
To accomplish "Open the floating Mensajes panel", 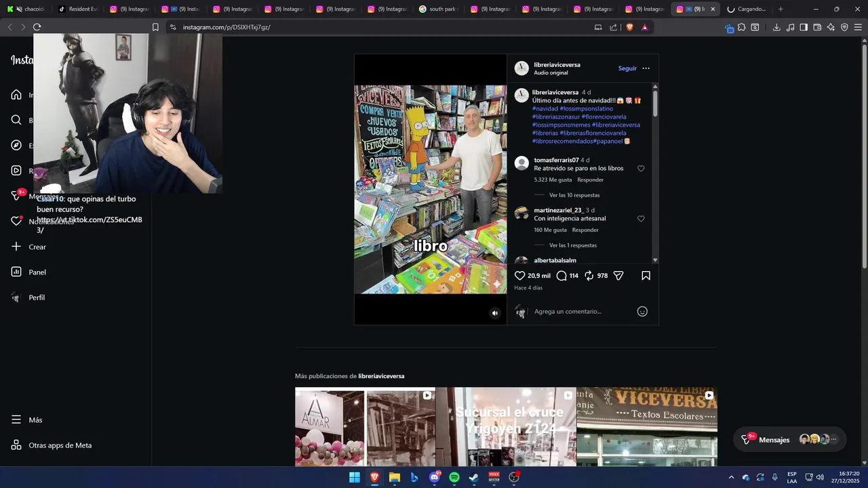I will (x=790, y=440).
